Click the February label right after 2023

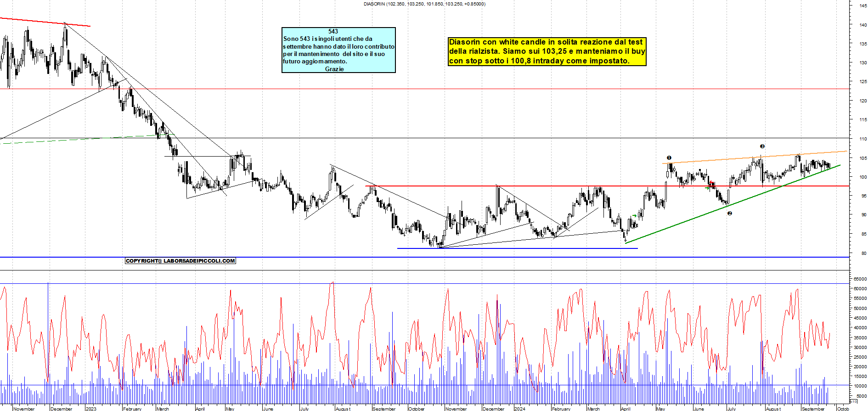[x=132, y=409]
